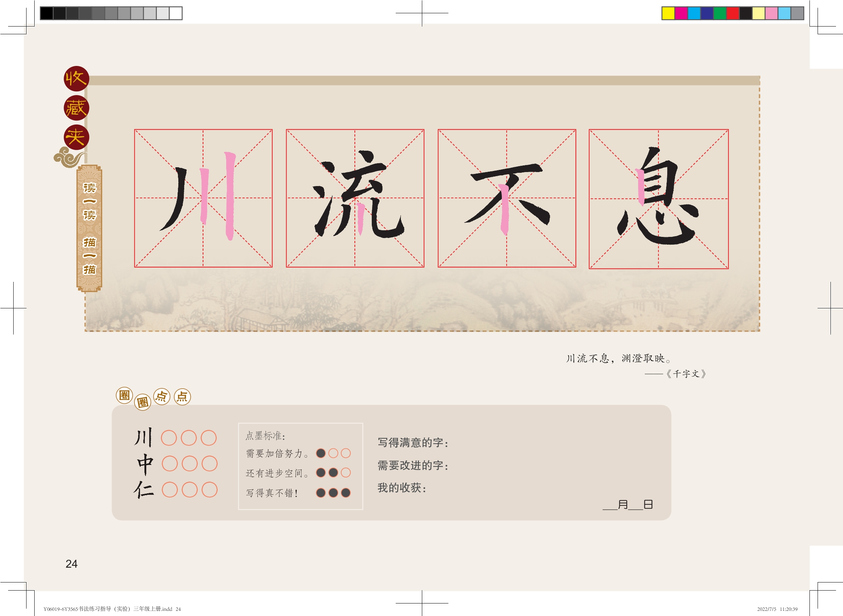This screenshot has width=843, height=616.
Task: Click the 我的收获 label
Action: 402,488
